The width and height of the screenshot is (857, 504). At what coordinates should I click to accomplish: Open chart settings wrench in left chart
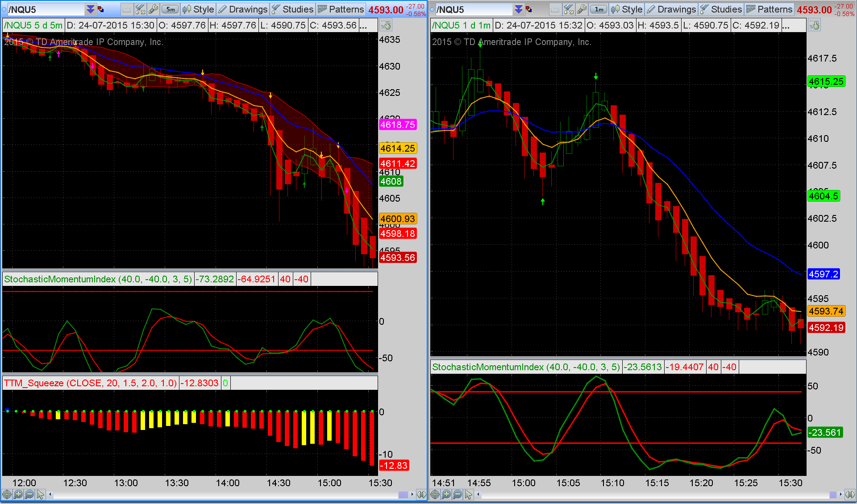[154, 9]
